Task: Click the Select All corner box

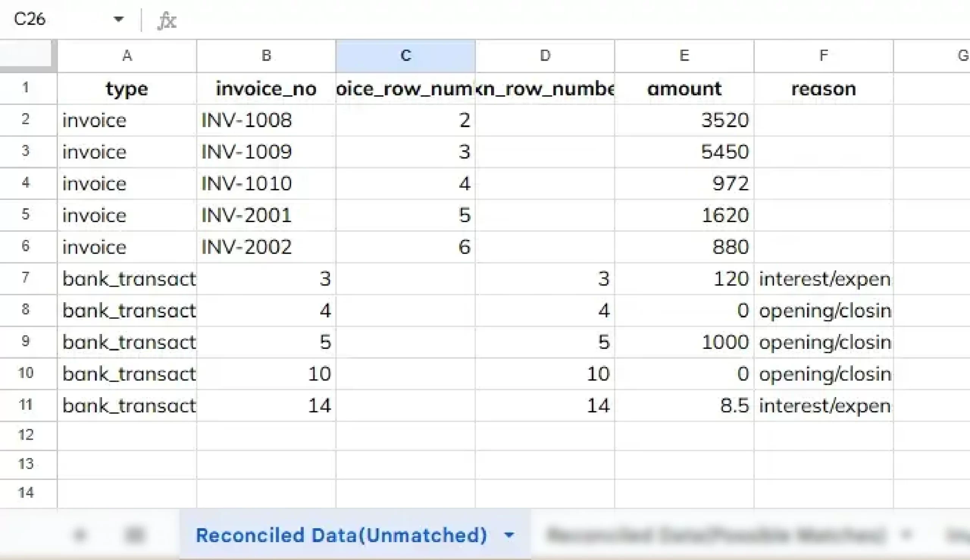Action: tap(27, 55)
